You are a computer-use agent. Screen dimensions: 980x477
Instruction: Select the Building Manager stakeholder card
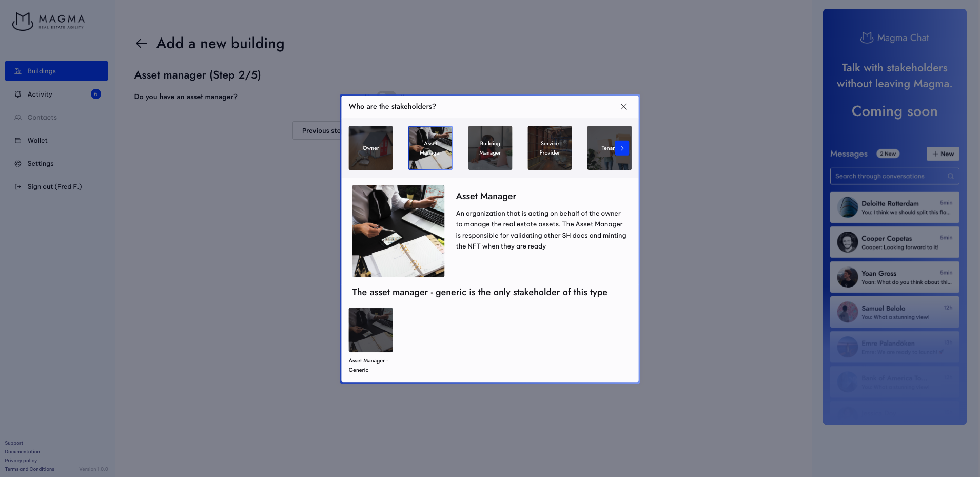[x=489, y=148]
